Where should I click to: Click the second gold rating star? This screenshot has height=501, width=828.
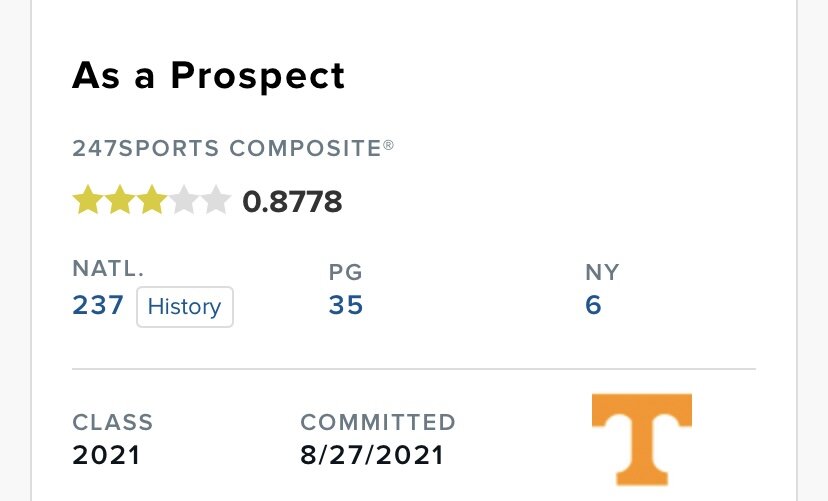point(119,202)
